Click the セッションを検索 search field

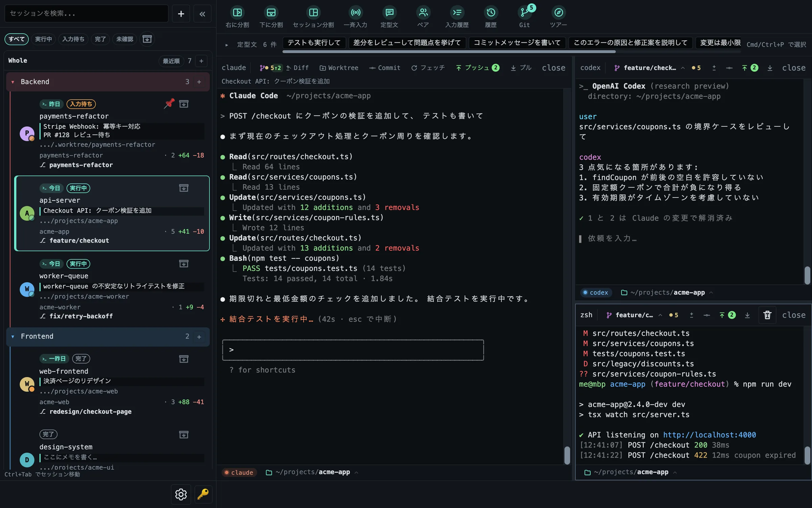pyautogui.click(x=86, y=14)
